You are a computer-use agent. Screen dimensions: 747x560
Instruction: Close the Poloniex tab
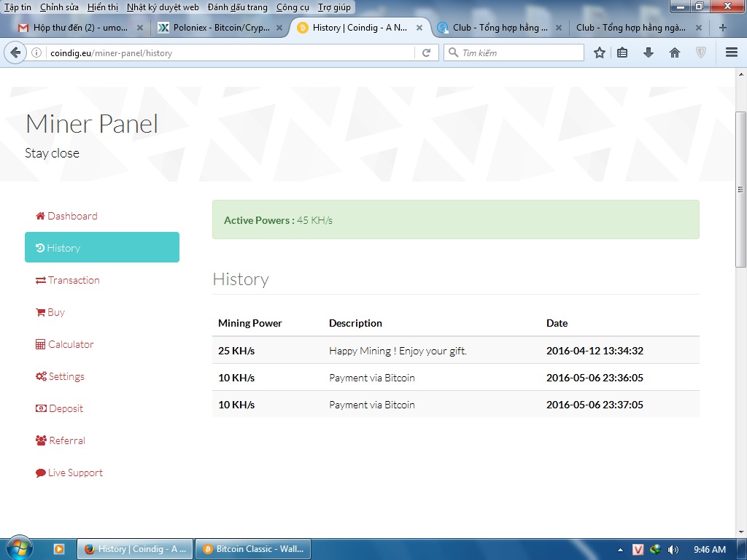[279, 28]
